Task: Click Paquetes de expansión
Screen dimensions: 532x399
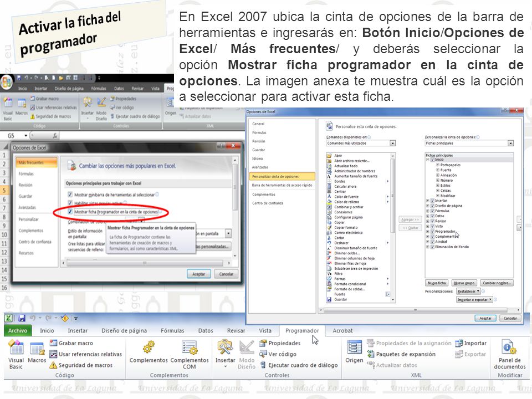Action: tap(401, 354)
